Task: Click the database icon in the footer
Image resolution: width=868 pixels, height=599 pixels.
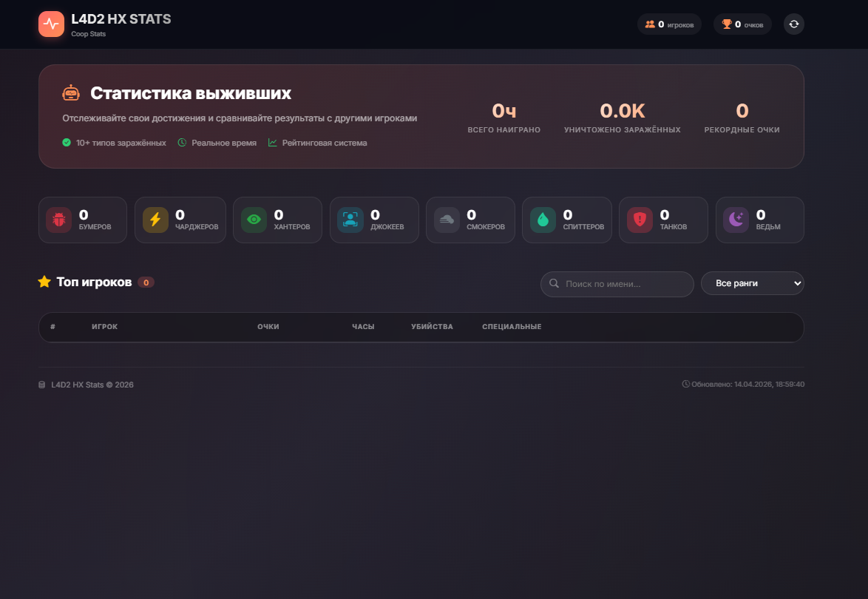Action: coord(41,385)
